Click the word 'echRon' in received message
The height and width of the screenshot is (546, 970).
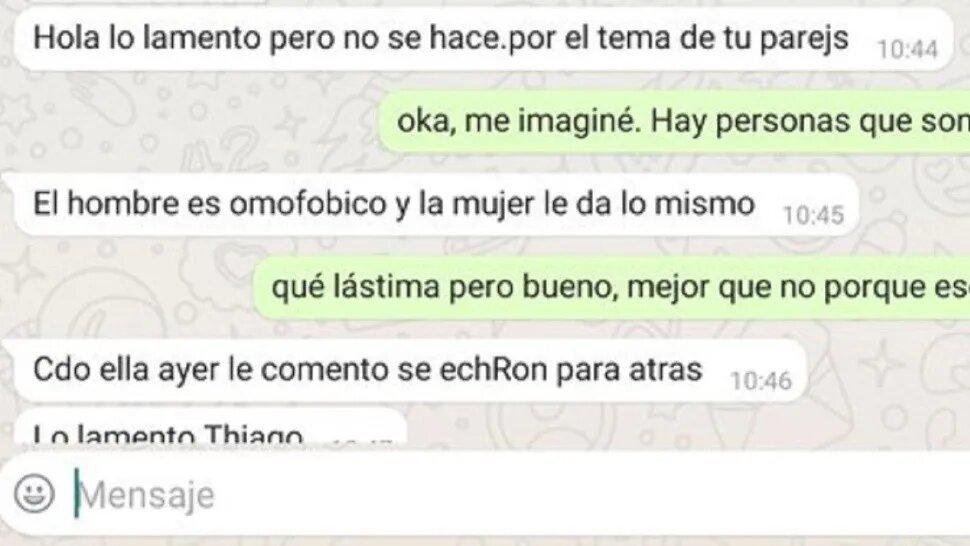click(494, 370)
